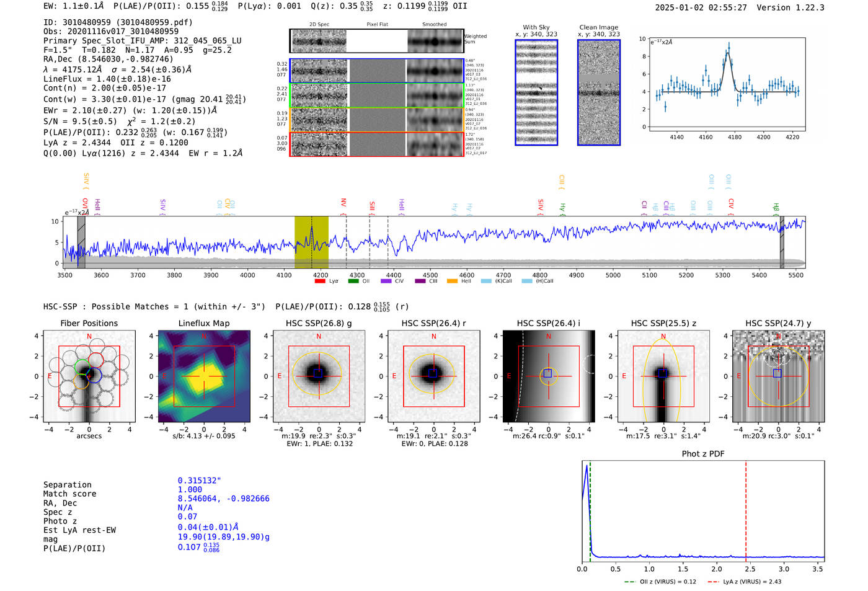Click the 'EWr: 1. PLAE: 0.132' caption

pyautogui.click(x=320, y=443)
